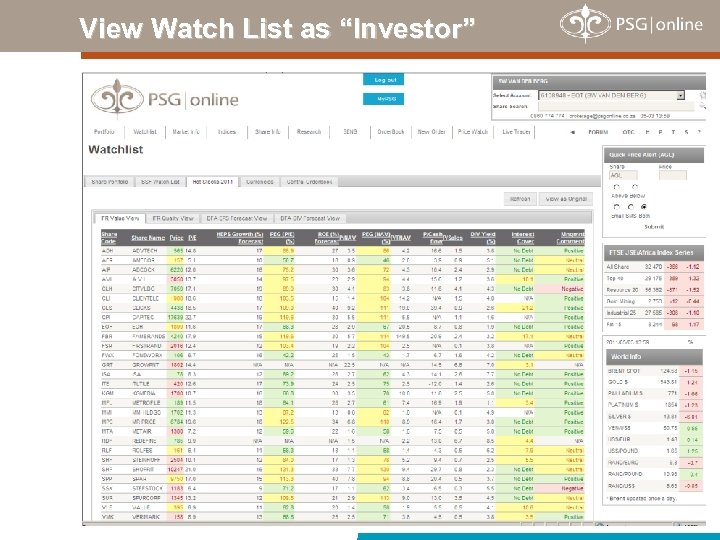Open the Market Info menu

click(186, 132)
